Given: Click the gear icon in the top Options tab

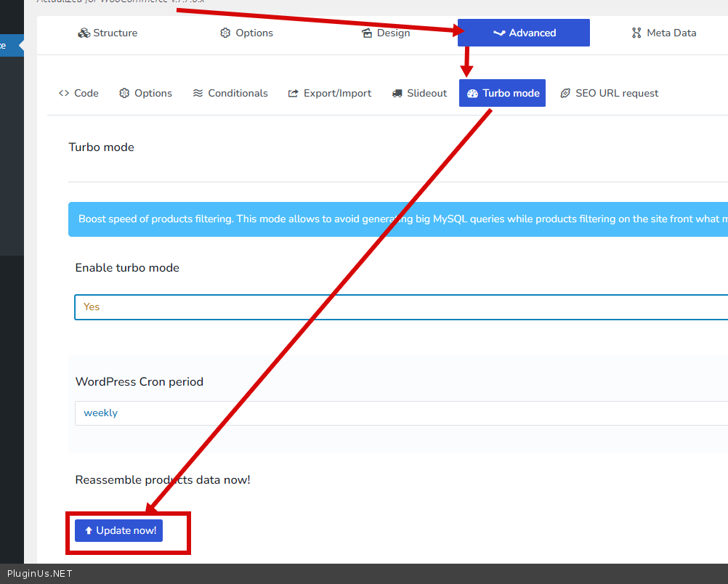Looking at the screenshot, I should pos(225,33).
